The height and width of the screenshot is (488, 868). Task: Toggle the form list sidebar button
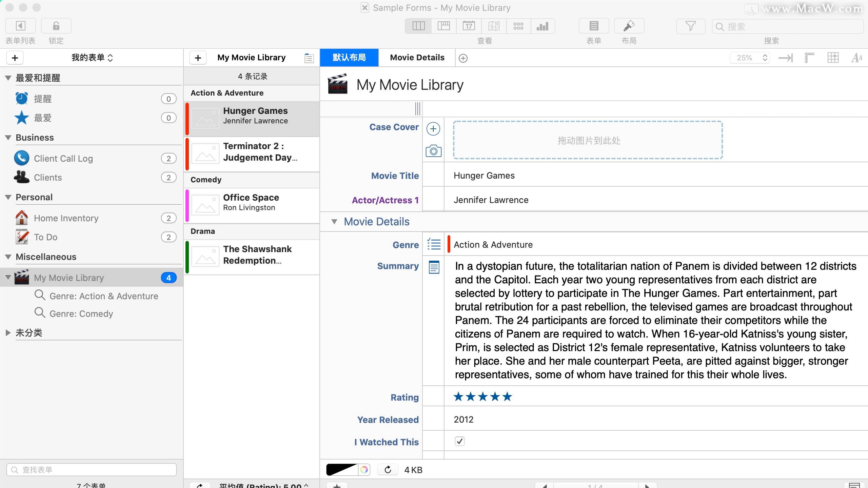(x=21, y=26)
